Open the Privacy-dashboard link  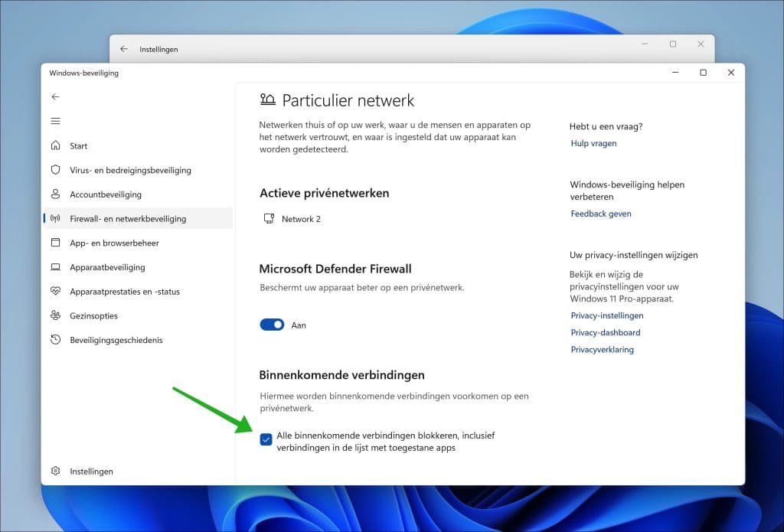coord(605,332)
